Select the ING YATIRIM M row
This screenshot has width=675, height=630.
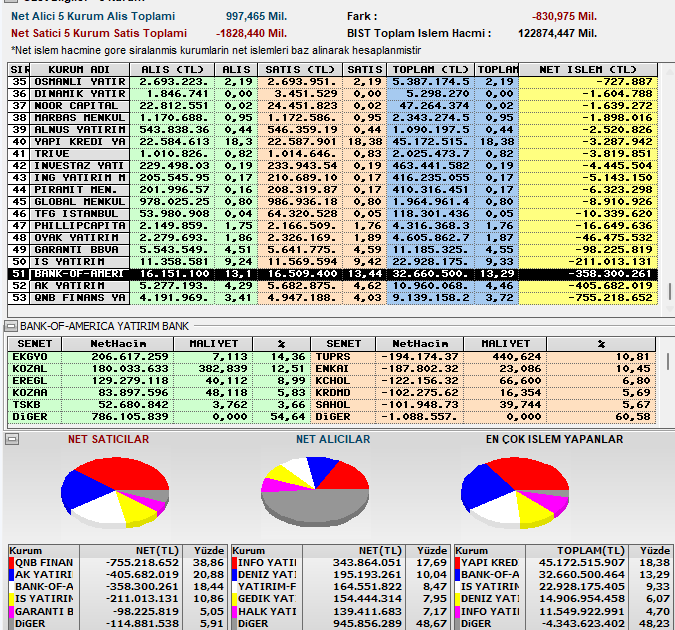(332, 178)
